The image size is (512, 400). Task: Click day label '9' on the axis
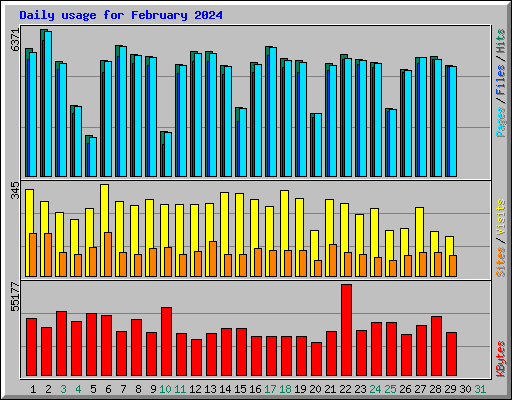pos(153,389)
